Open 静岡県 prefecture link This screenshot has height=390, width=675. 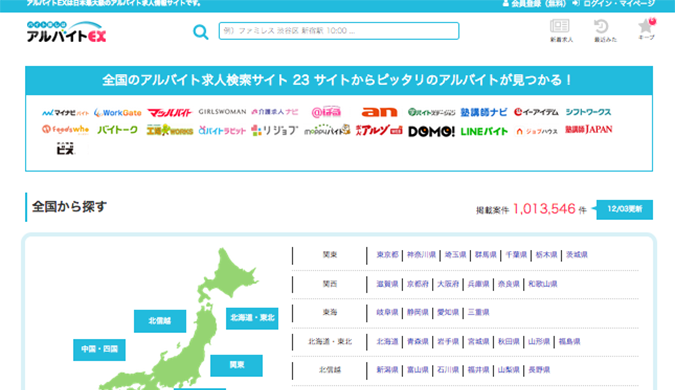(418, 313)
